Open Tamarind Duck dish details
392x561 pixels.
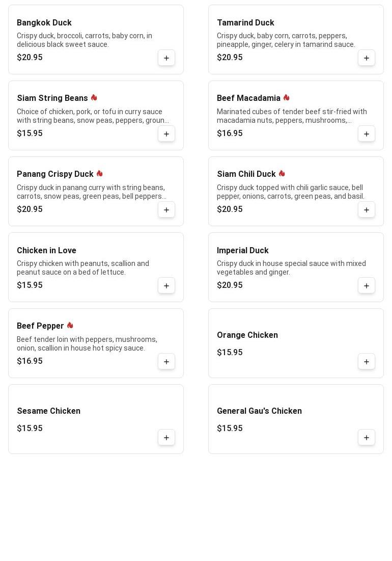[x=245, y=23]
